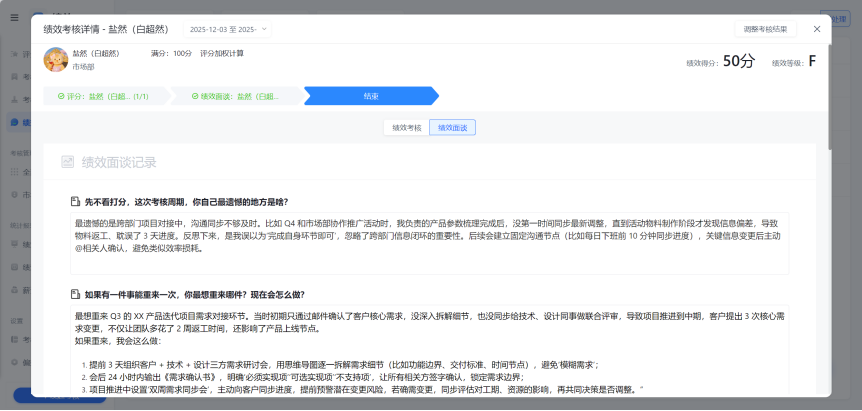Image resolution: width=862 pixels, height=411 pixels.
Task: Click the blue 结束 step
Action: coord(371,96)
